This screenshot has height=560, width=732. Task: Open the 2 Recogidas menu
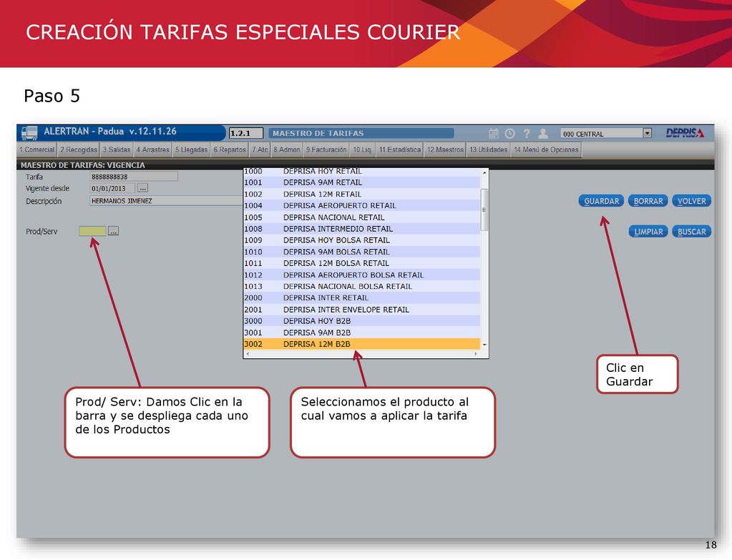(x=79, y=149)
